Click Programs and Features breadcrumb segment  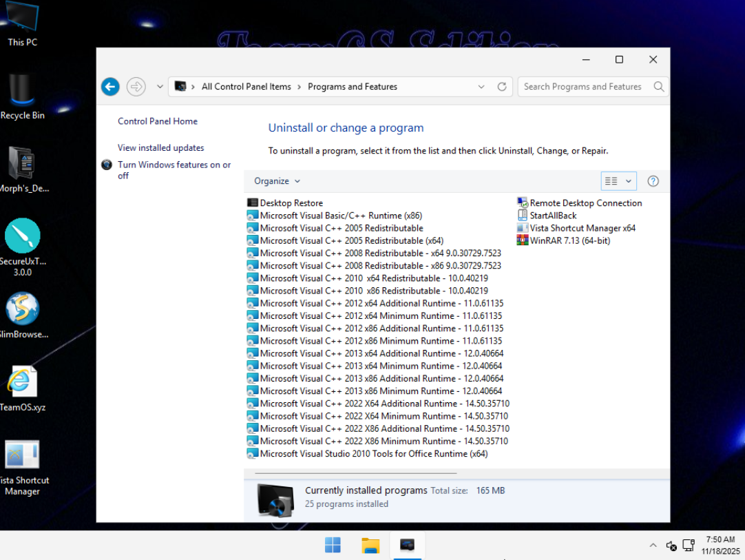point(352,87)
